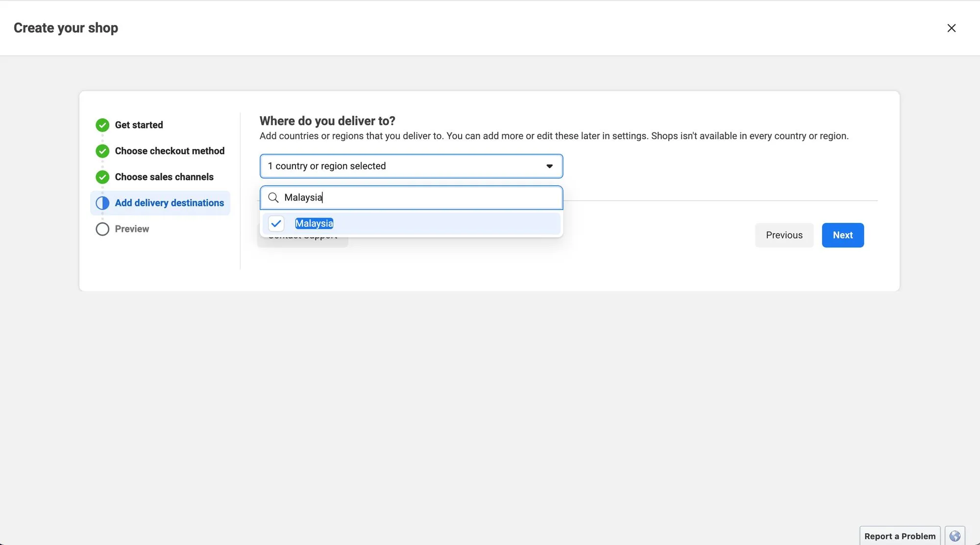The height and width of the screenshot is (545, 980).
Task: Go to Get started step
Action: pyautogui.click(x=139, y=125)
